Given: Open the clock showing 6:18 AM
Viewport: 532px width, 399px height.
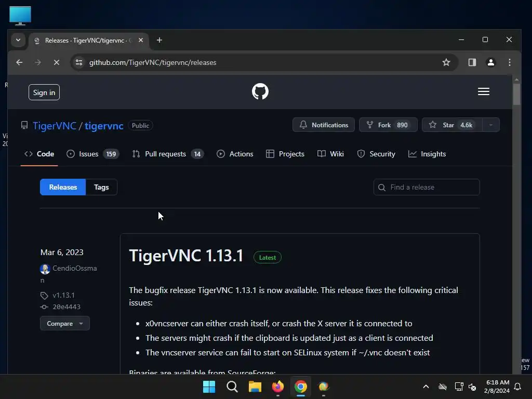Looking at the screenshot, I should (x=497, y=387).
